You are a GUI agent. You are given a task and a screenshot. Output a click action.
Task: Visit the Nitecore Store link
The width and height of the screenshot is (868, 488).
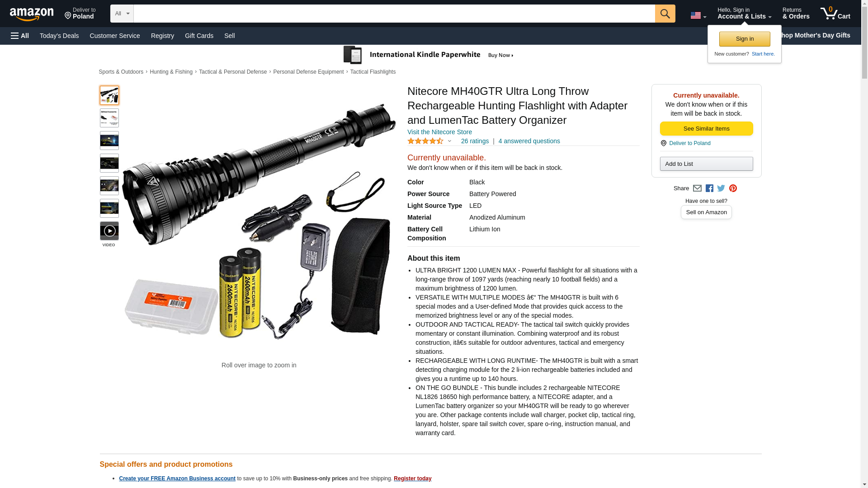[x=439, y=132]
